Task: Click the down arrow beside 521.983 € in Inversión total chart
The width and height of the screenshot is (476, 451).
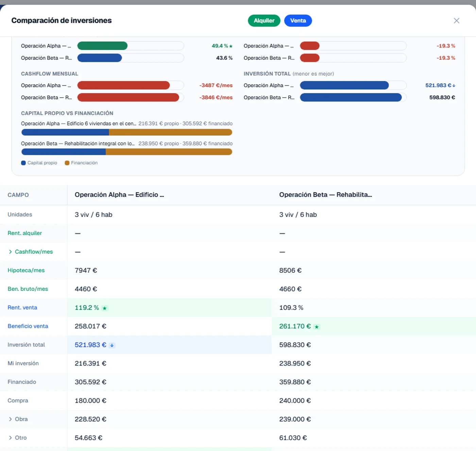Action: point(454,86)
